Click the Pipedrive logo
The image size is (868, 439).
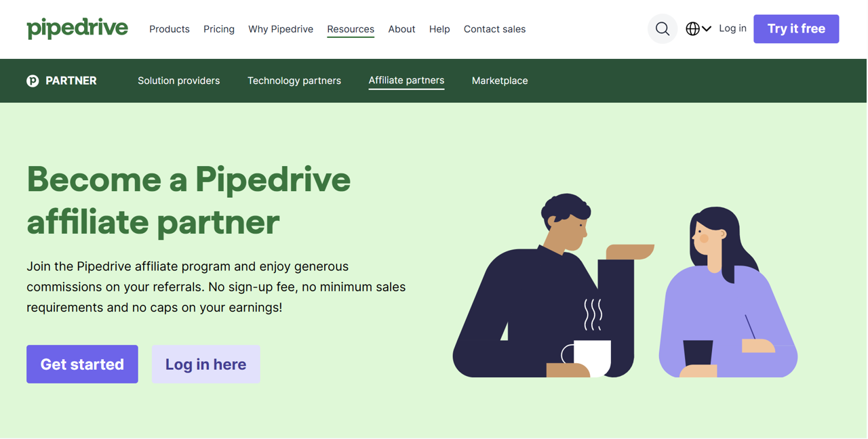pos(77,28)
